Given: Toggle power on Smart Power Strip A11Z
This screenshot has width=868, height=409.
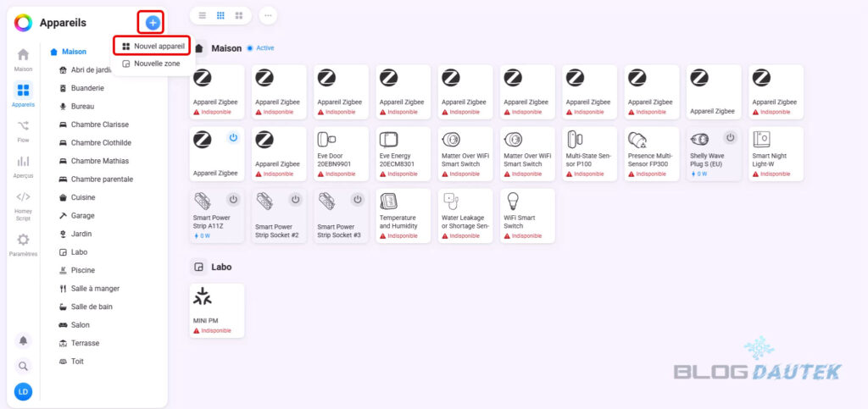Looking at the screenshot, I should (234, 200).
